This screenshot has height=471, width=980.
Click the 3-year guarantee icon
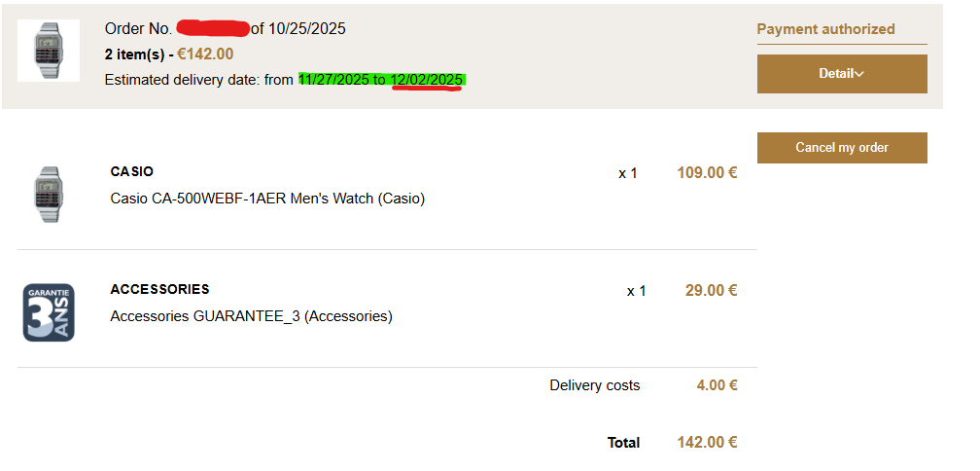click(49, 312)
